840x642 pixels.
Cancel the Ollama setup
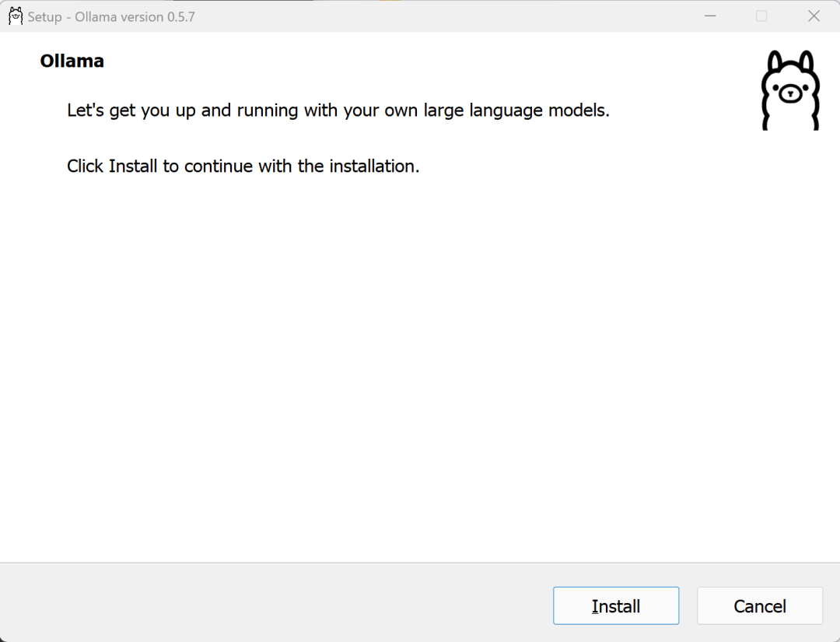[x=760, y=605]
